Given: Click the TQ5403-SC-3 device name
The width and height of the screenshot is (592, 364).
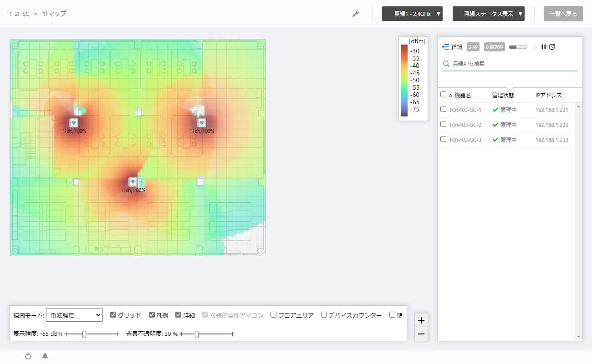Looking at the screenshot, I should 465,140.
